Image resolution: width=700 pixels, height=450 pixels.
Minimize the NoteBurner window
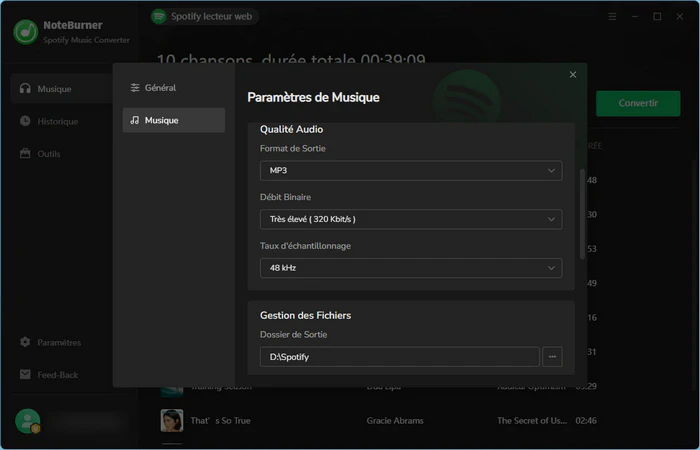(x=635, y=17)
